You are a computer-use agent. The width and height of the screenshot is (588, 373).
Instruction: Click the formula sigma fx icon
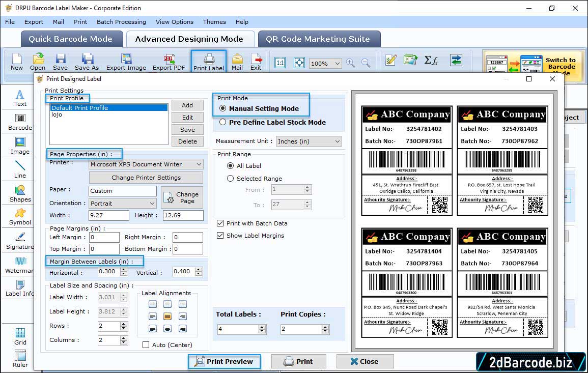[x=431, y=60]
